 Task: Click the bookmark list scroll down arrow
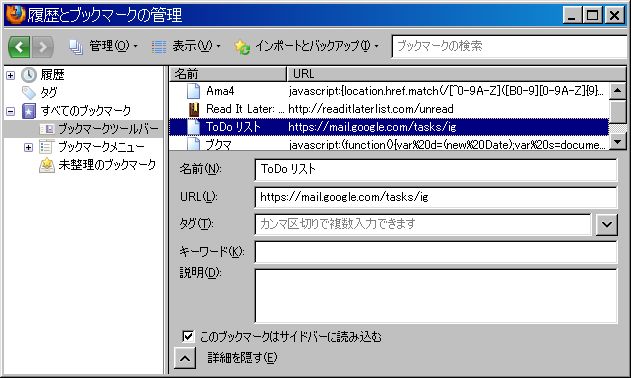click(618, 141)
